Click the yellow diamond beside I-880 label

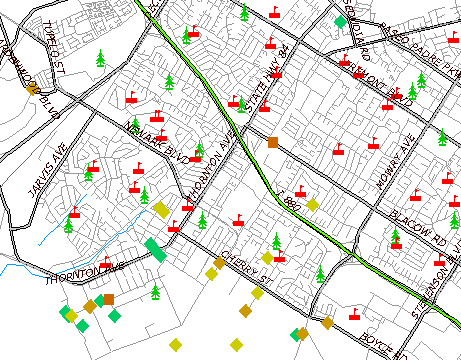[x=312, y=205]
